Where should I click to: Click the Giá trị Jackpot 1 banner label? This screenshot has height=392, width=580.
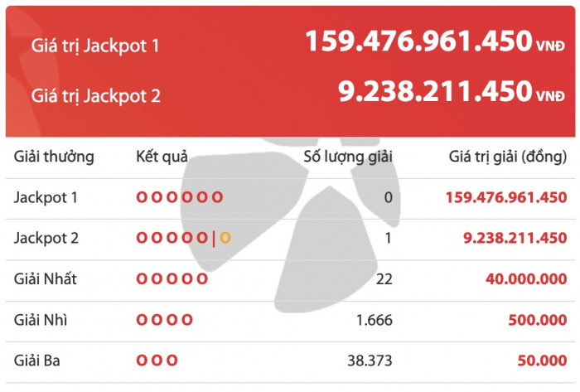click(x=96, y=45)
